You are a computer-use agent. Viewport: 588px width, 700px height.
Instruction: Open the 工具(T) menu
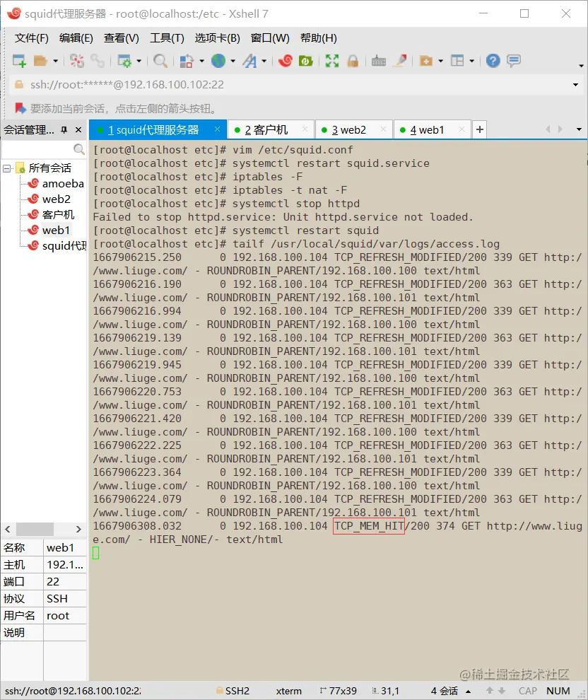[167, 38]
